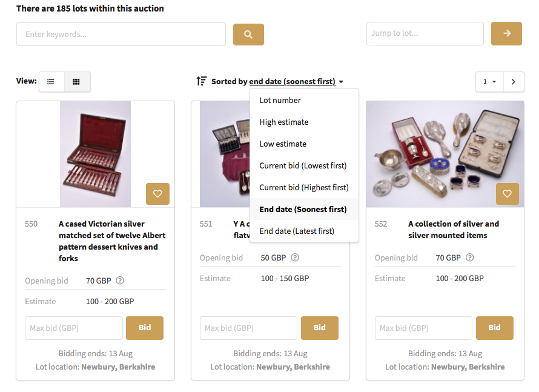Screen dimensions: 539x392
Task: Switch to list view icon
Action: click(51, 82)
